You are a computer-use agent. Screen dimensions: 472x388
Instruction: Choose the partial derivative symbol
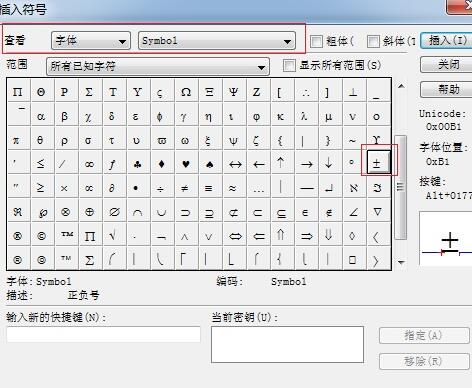pyautogui.click(x=112, y=188)
